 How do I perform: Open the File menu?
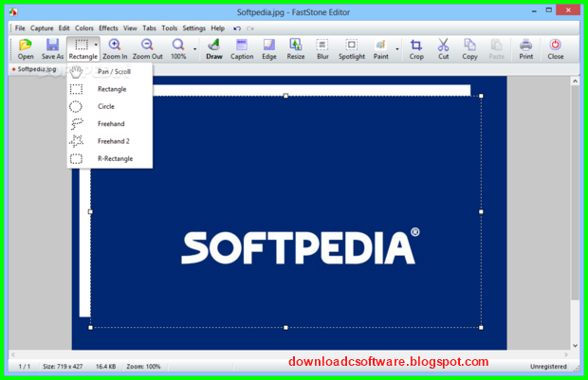click(20, 28)
